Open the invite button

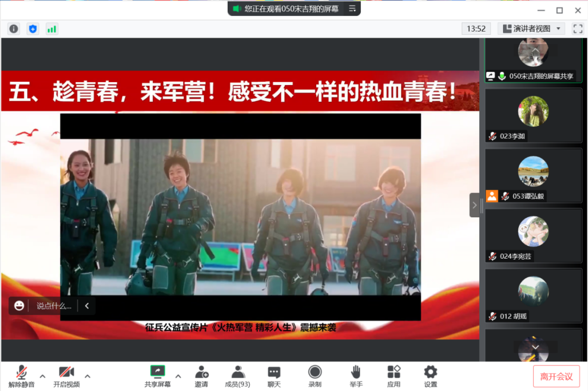coord(201,376)
